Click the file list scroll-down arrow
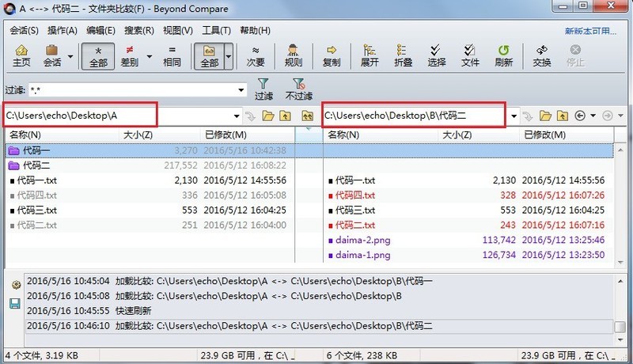Viewport: 633px width, 364px height. pyautogui.click(x=620, y=262)
